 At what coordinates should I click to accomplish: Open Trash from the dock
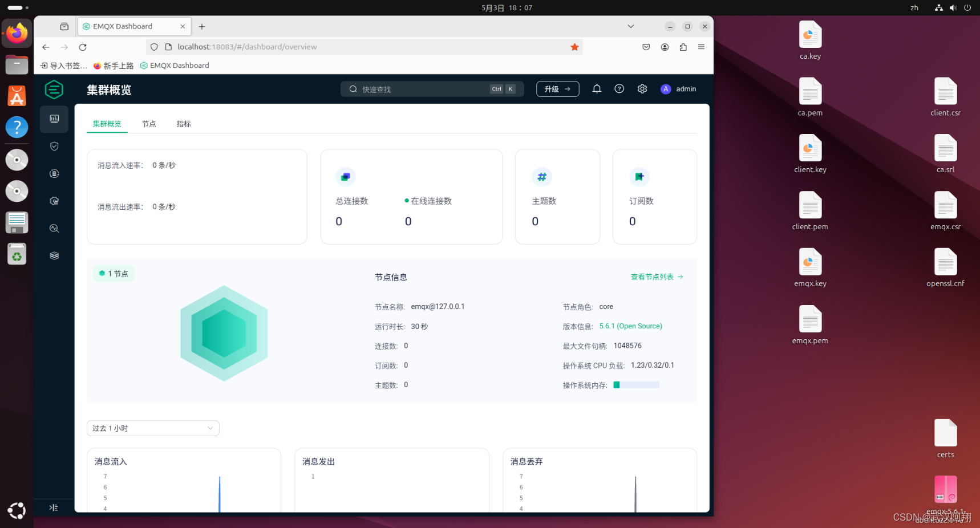pos(17,254)
